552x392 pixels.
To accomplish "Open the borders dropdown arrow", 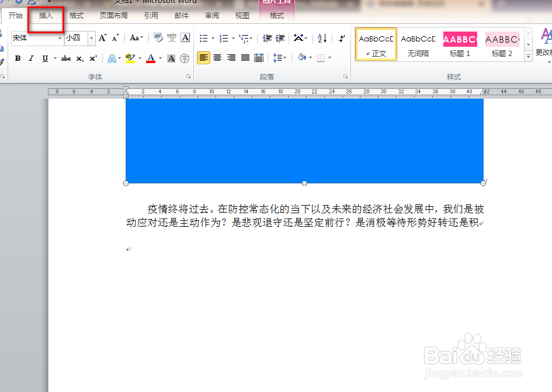I will (330, 57).
